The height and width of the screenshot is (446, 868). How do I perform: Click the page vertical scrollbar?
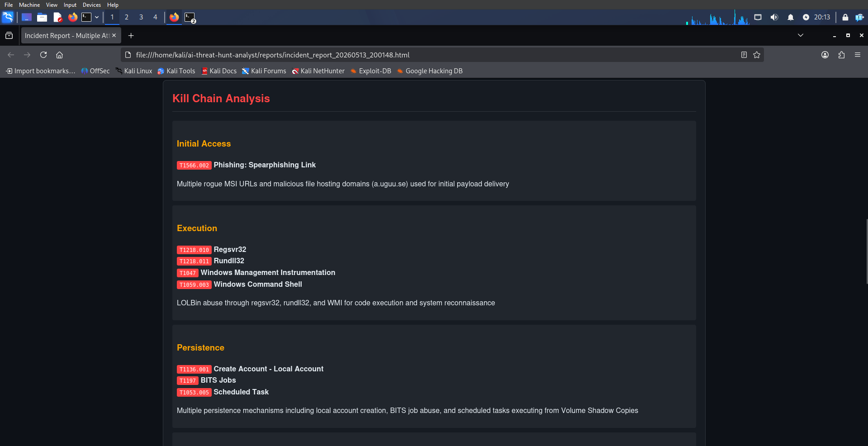[x=866, y=251]
